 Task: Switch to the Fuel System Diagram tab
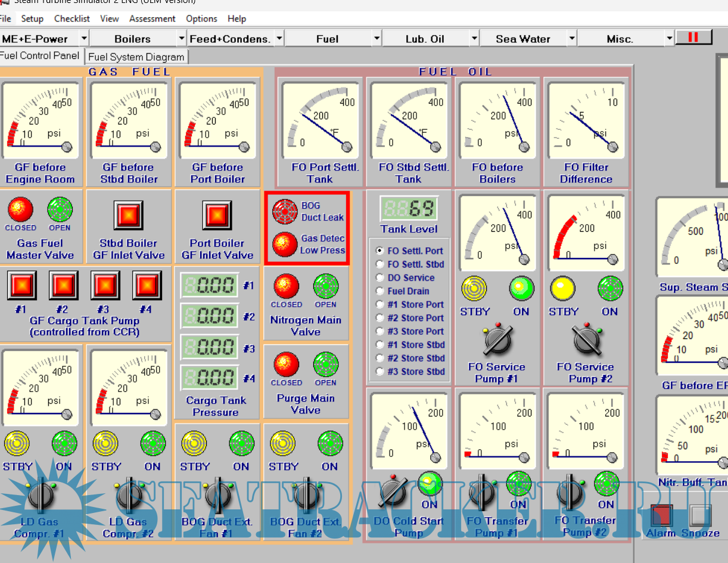[136, 57]
